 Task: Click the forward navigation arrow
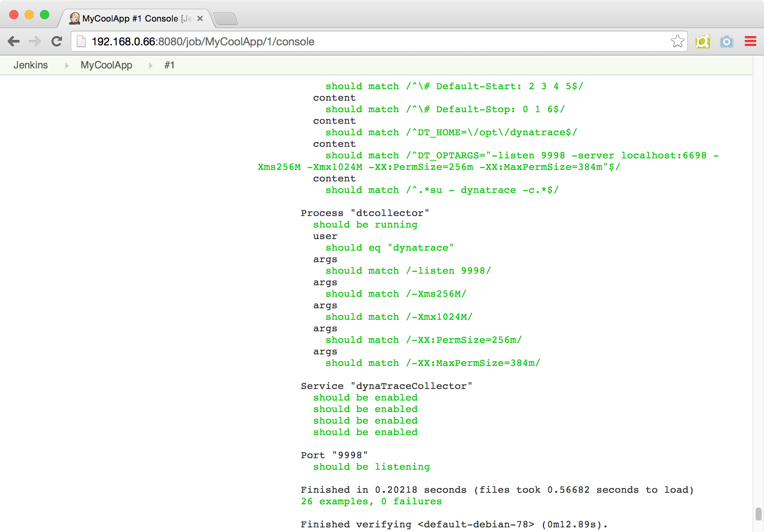35,41
